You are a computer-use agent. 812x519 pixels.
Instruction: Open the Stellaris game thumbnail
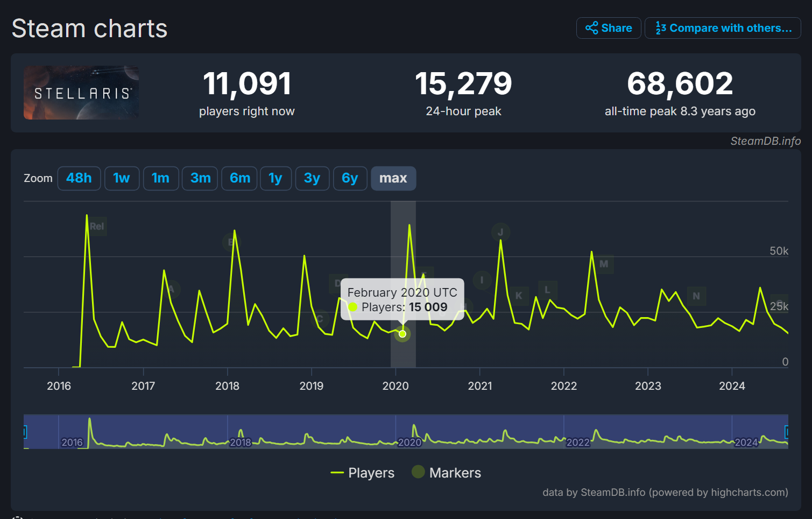81,93
